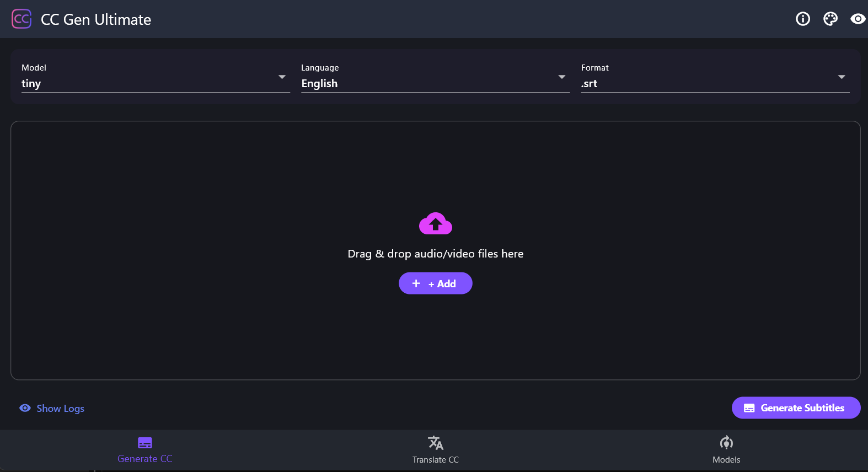The width and height of the screenshot is (868, 472).
Task: Expand the Model dropdown showing tiny
Action: [x=156, y=77]
